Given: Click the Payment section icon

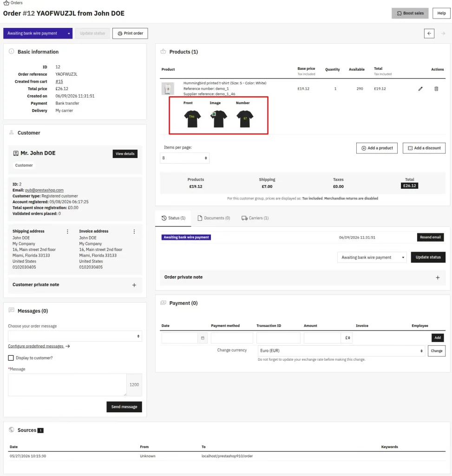Looking at the screenshot, I should click(163, 303).
